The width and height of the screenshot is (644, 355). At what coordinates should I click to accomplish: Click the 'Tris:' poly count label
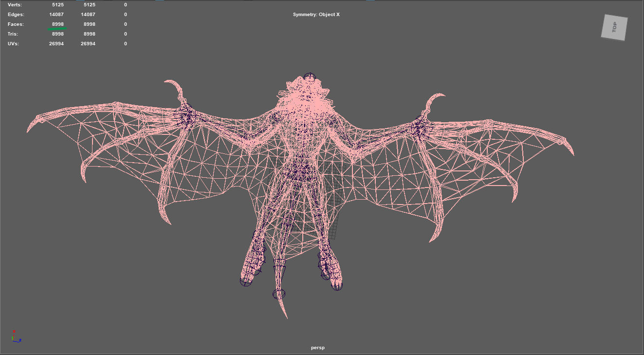(x=13, y=34)
